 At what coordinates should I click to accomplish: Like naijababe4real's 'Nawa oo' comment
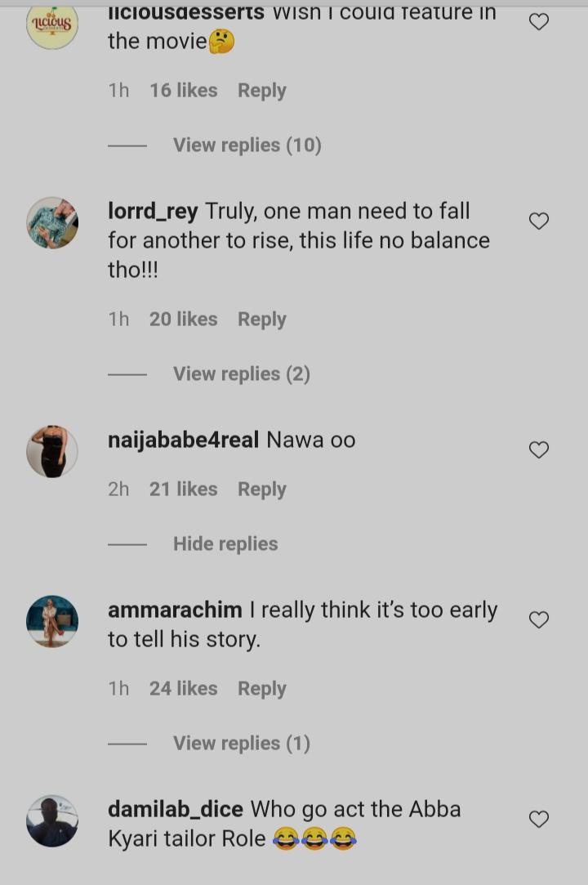(x=539, y=449)
